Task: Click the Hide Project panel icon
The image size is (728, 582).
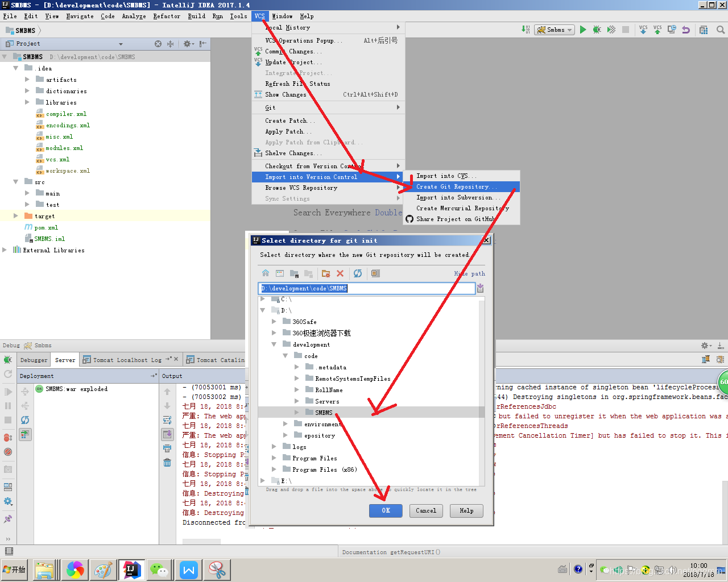Action: click(x=202, y=44)
